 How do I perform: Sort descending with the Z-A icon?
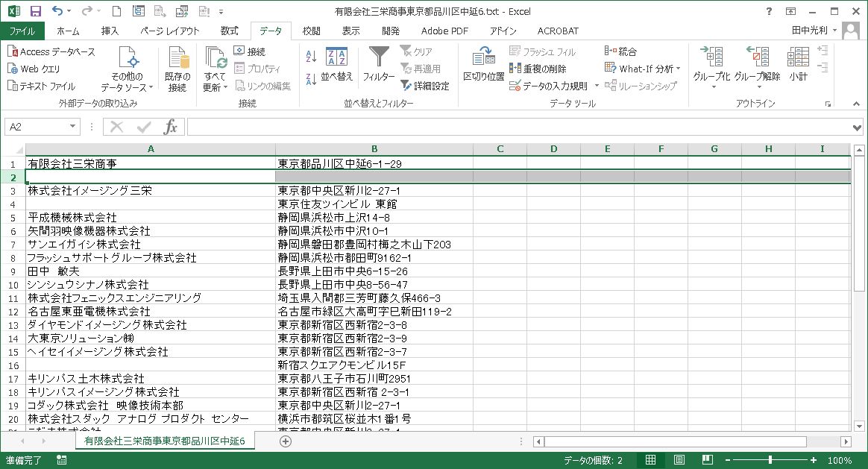coord(311,79)
